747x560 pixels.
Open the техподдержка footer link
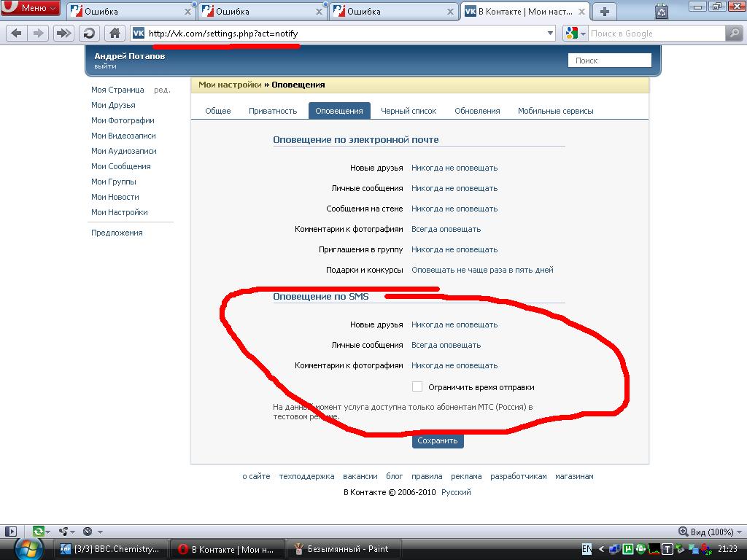(x=307, y=476)
